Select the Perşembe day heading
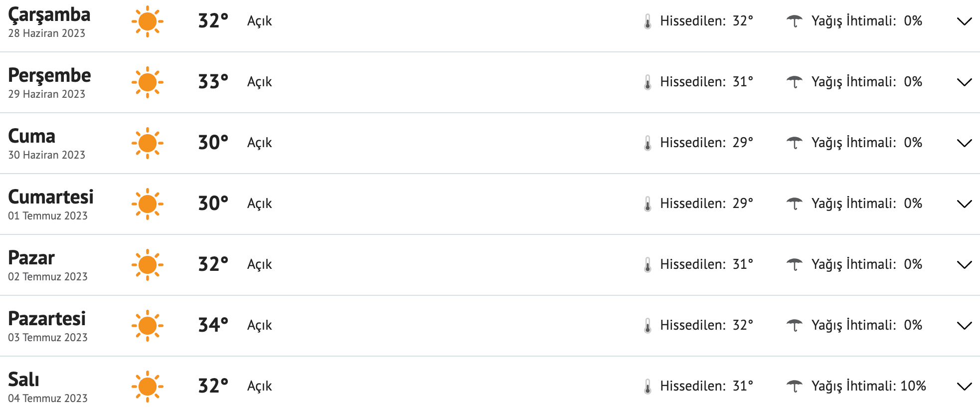 49,75
